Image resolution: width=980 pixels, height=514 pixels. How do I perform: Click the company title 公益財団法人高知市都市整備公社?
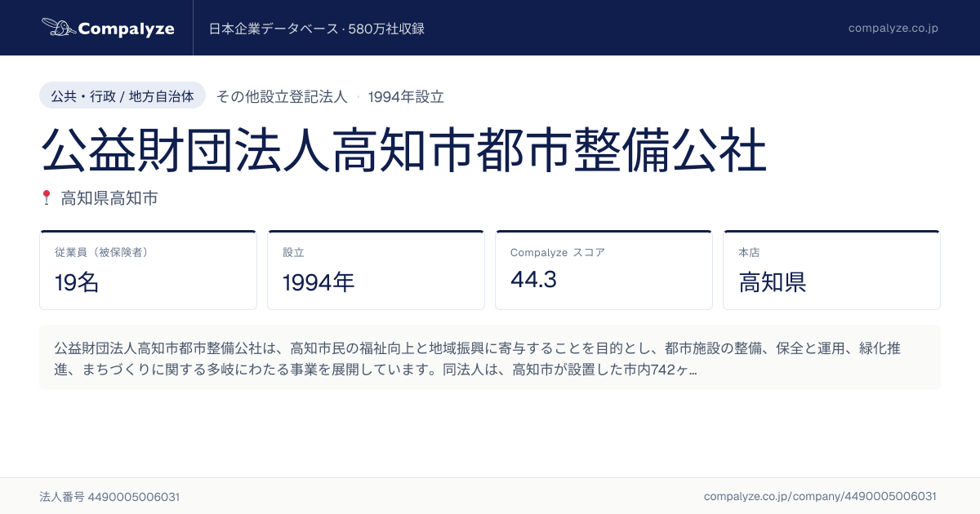(403, 149)
